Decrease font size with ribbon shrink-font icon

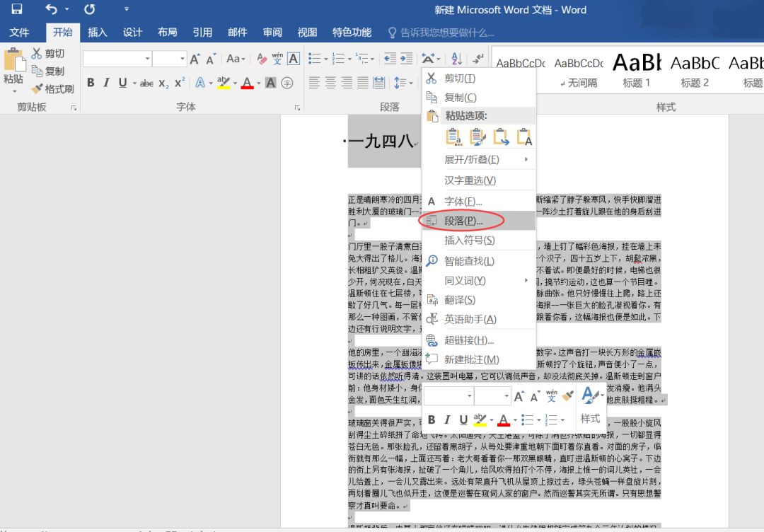(211, 59)
